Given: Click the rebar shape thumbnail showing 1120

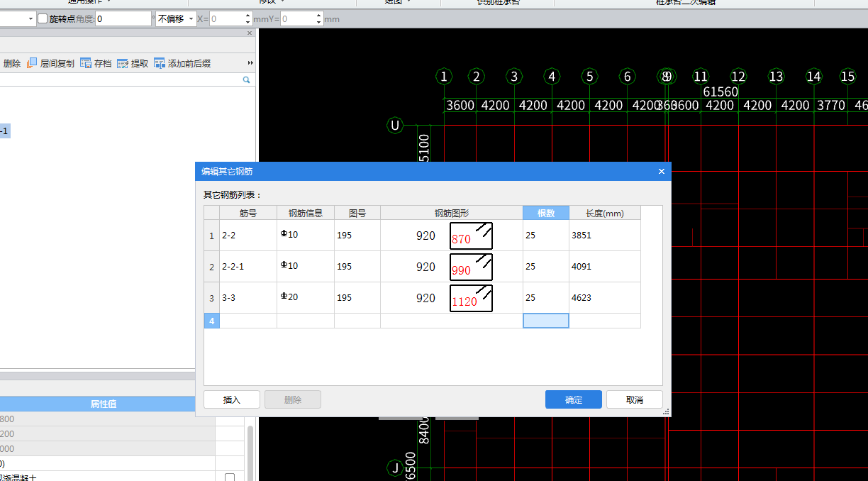Looking at the screenshot, I should pyautogui.click(x=471, y=298).
